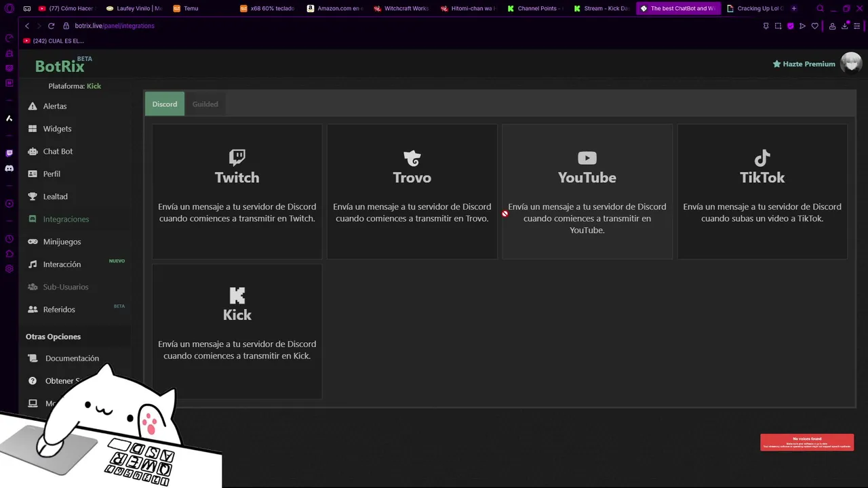Open Discord in the browser sidebar
868x488 pixels.
[9, 168]
